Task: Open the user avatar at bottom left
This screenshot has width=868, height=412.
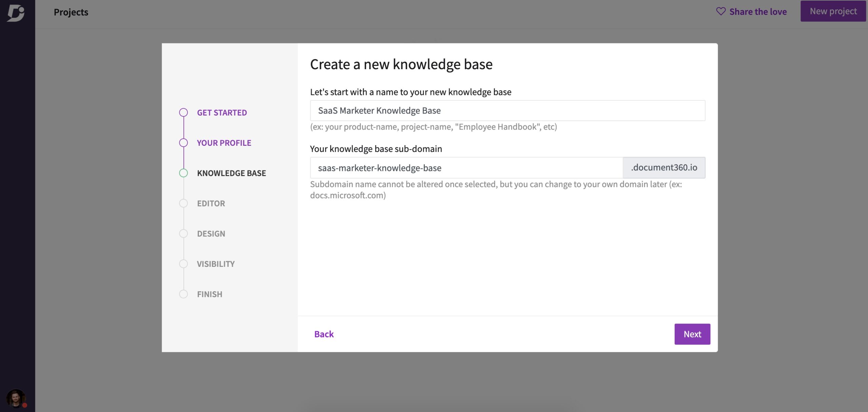Action: pyautogui.click(x=16, y=398)
